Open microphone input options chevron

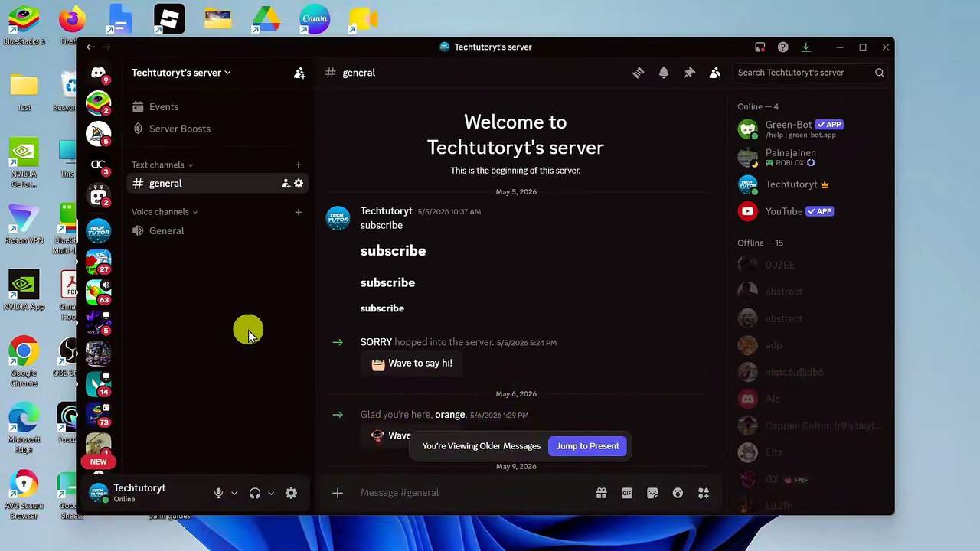[x=234, y=494]
